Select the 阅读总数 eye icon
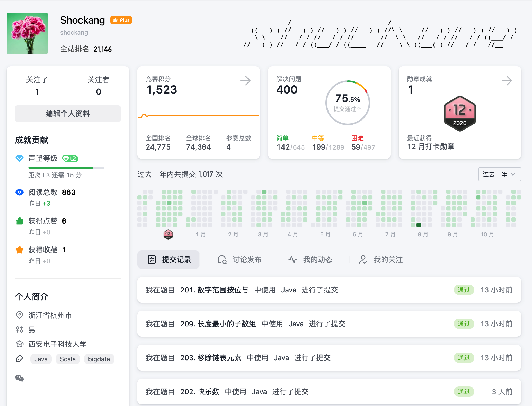The width and height of the screenshot is (532, 406). (x=20, y=192)
